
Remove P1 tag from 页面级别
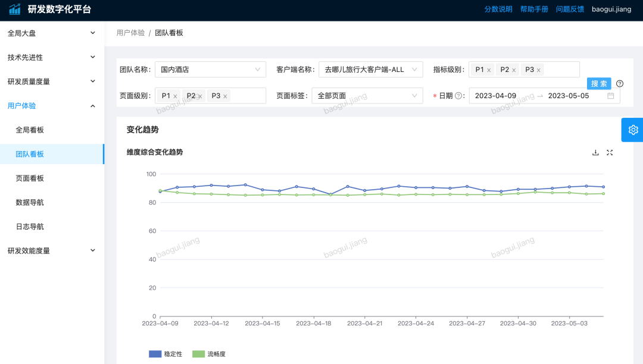click(175, 96)
